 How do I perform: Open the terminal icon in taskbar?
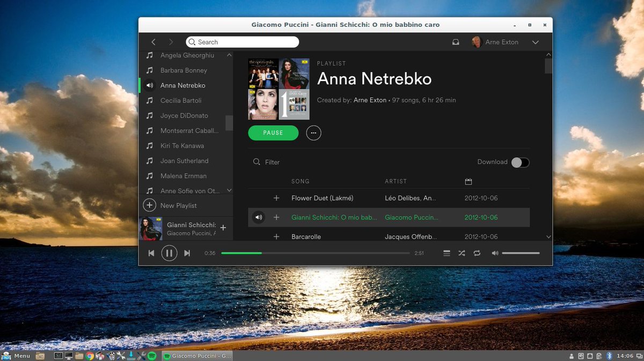pos(59,356)
